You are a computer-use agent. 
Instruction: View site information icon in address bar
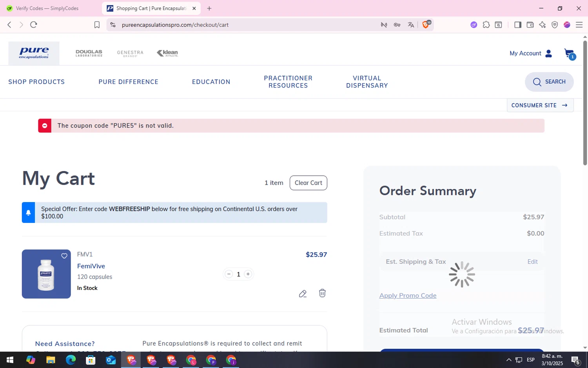(113, 25)
